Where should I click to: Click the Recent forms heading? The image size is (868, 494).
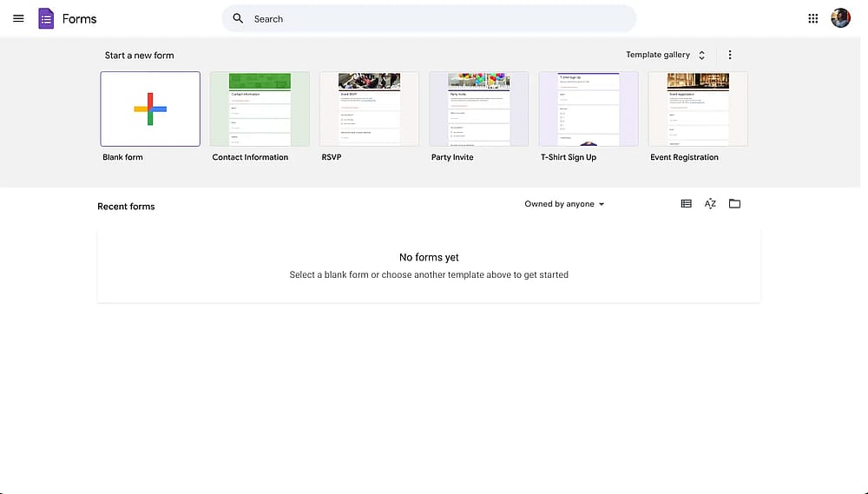click(126, 207)
